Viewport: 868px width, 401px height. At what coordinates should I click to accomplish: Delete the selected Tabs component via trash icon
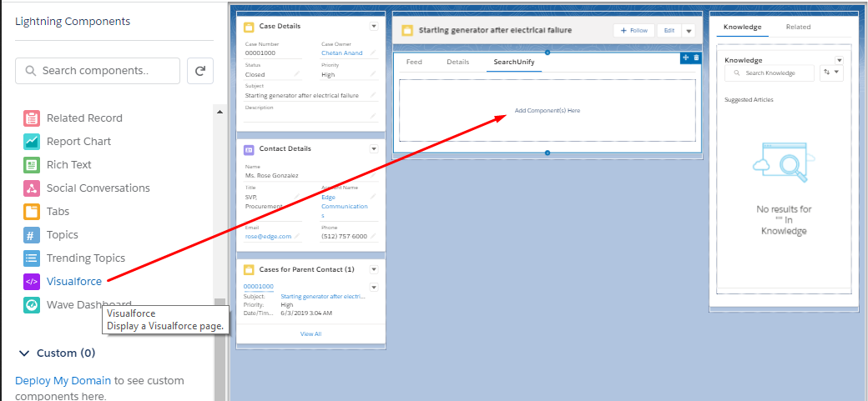696,58
